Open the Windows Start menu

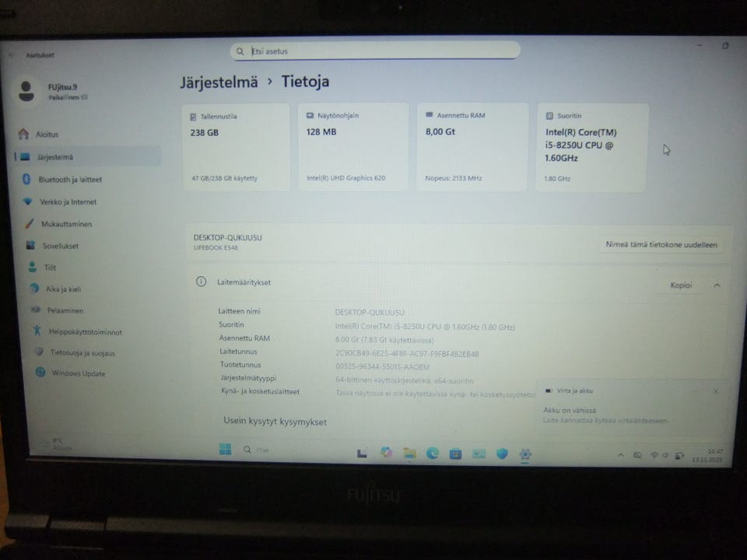[226, 449]
